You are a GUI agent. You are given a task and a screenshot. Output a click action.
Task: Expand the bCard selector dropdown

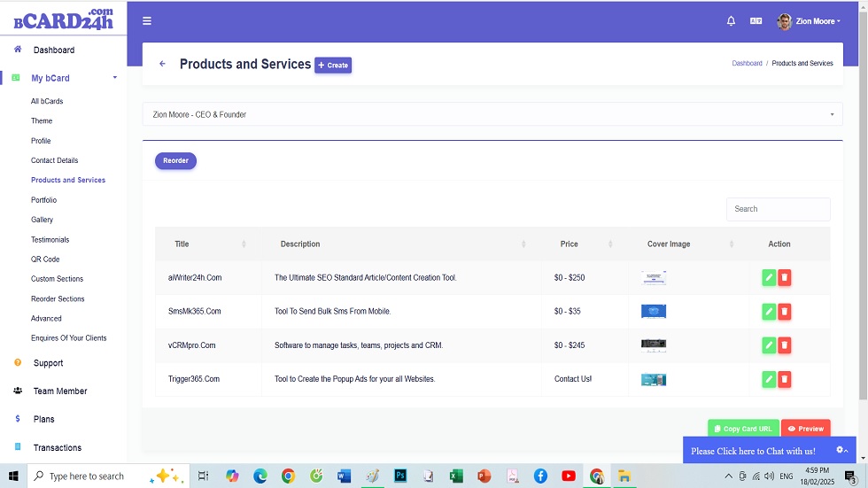tap(492, 114)
